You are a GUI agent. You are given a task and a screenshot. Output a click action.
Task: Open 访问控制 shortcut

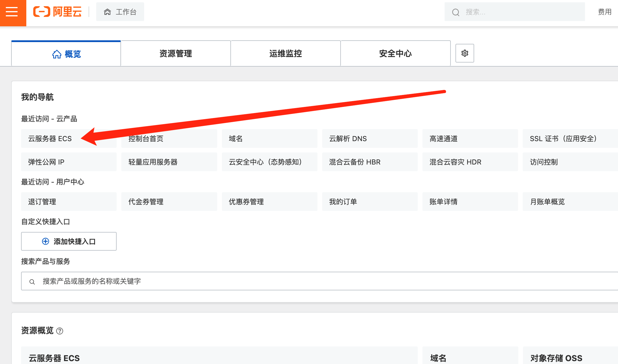click(570, 162)
